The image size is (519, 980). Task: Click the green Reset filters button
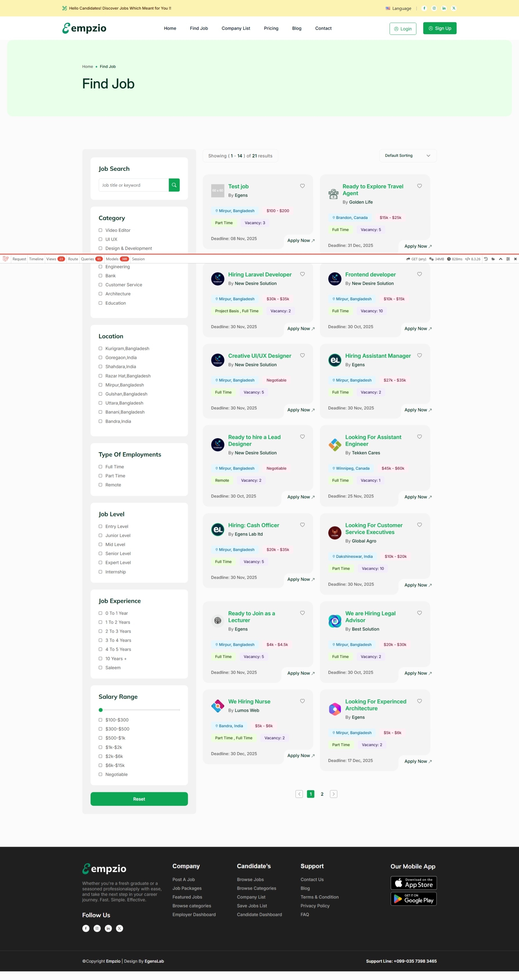click(x=139, y=799)
